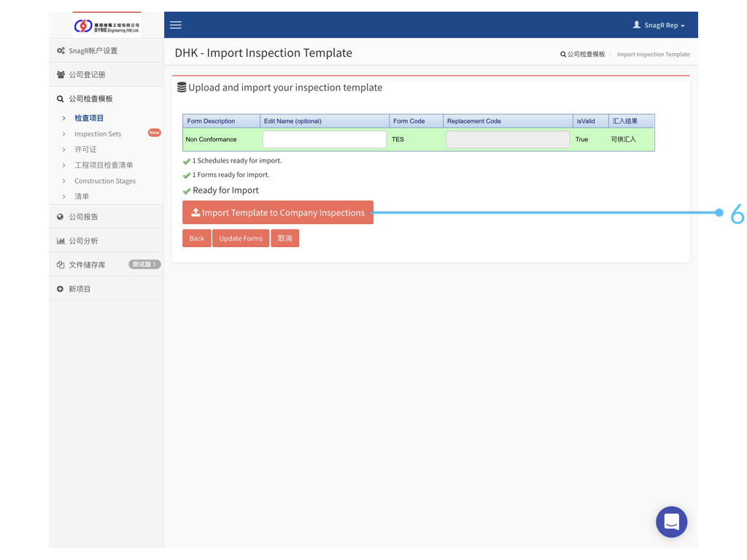Click the bar chart icon beside 公司分析
Image resolution: width=747 pixels, height=560 pixels.
point(61,241)
